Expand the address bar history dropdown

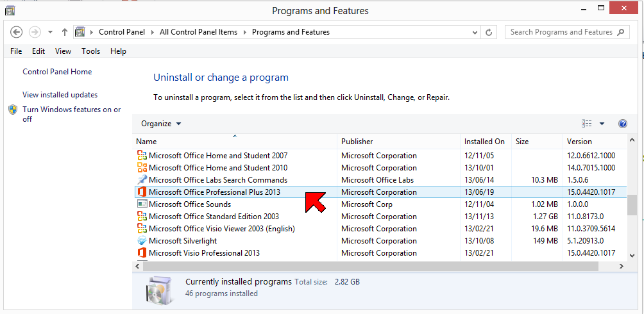(x=475, y=32)
